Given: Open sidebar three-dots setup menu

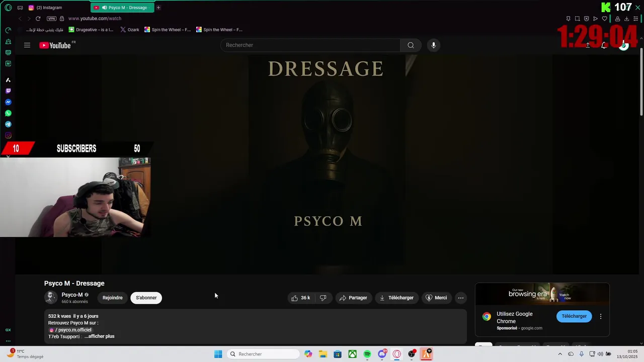Looking at the screenshot, I should [x=8, y=341].
